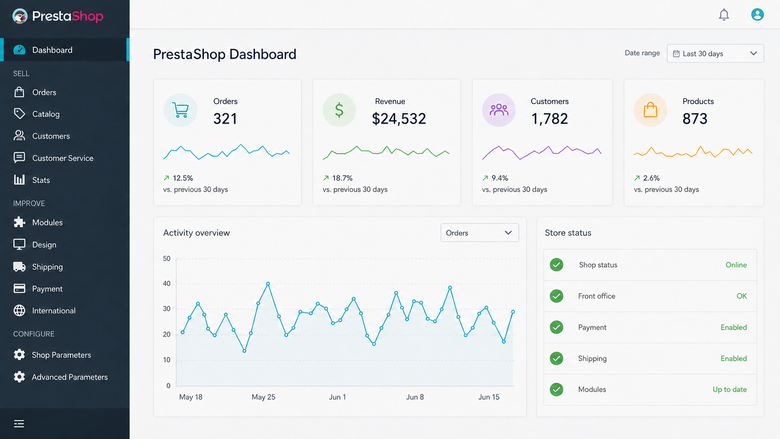Click the Products shopping bag icon

click(x=650, y=110)
